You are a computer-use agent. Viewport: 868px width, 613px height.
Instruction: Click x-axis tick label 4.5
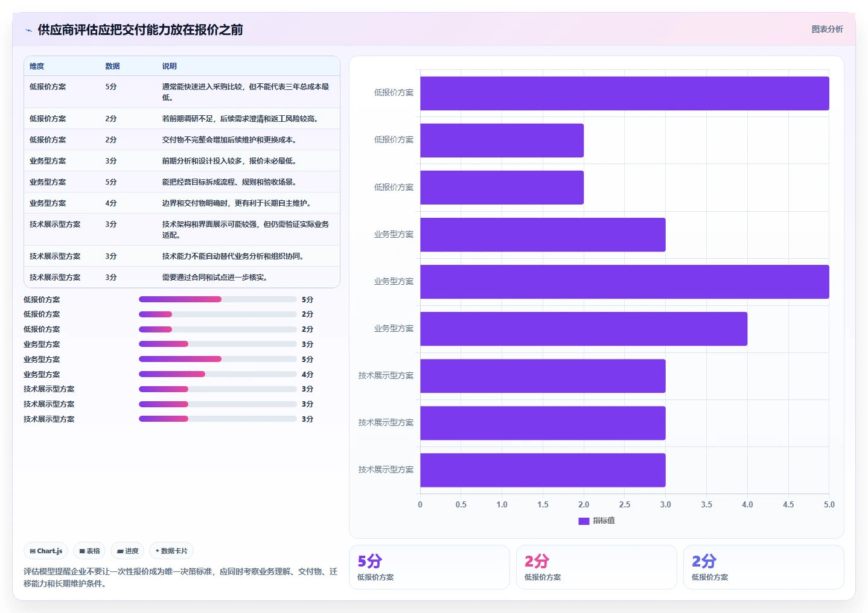(x=788, y=504)
